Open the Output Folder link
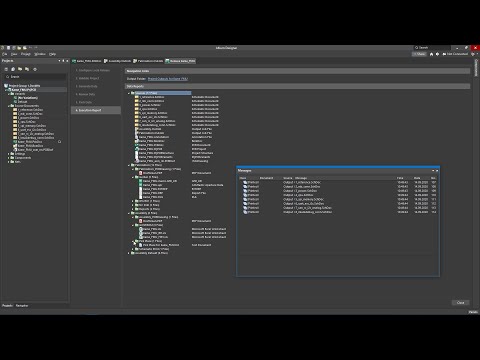The image size is (480, 360). pyautogui.click(x=168, y=79)
